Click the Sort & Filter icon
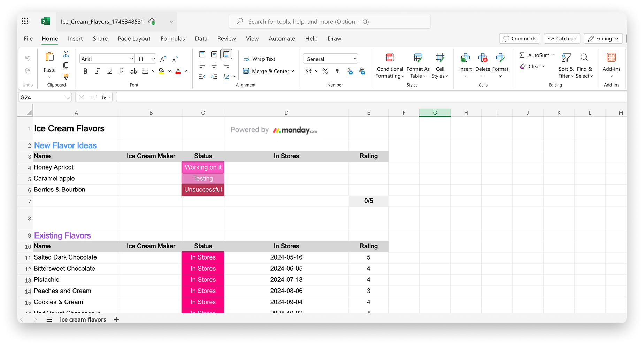The width and height of the screenshot is (644, 346). [x=566, y=58]
